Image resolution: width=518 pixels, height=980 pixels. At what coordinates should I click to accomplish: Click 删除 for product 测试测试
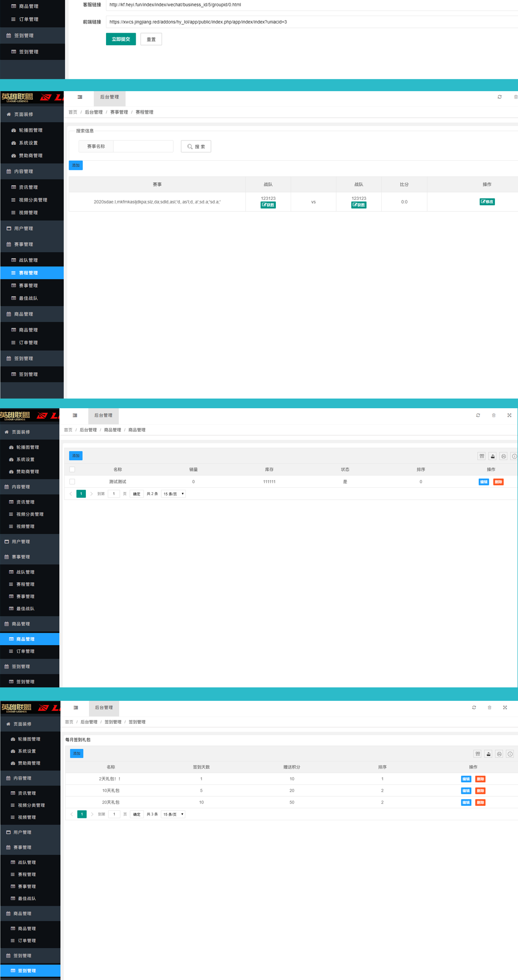tap(498, 482)
